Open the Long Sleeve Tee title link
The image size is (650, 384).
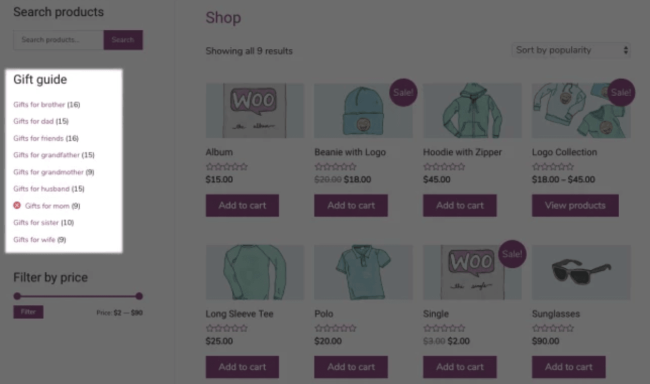click(x=239, y=314)
